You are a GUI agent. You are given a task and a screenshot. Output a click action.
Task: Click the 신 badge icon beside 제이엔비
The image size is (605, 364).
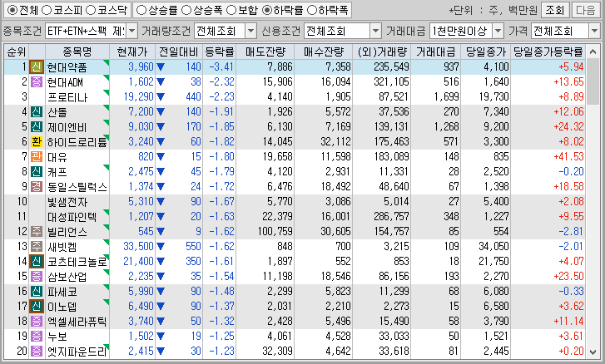click(37, 126)
